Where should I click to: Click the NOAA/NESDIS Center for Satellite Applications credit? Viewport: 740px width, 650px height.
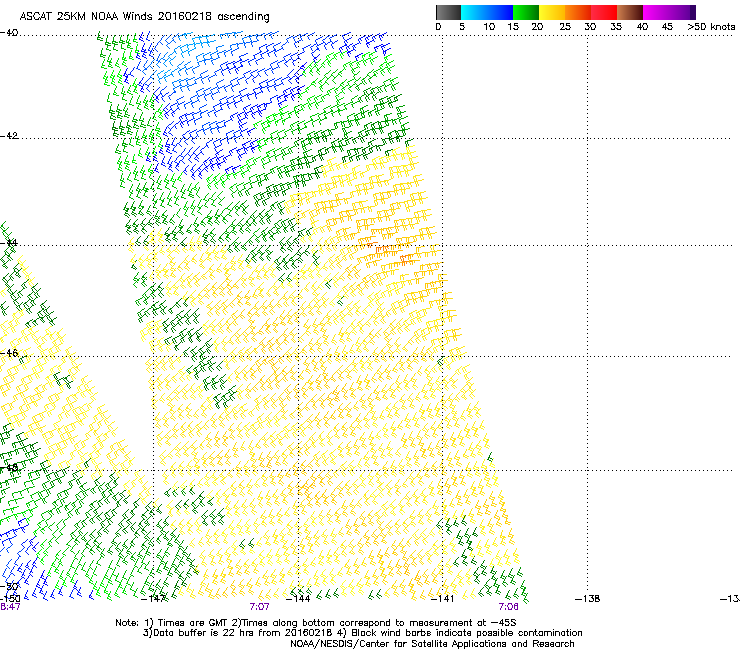tap(432, 644)
